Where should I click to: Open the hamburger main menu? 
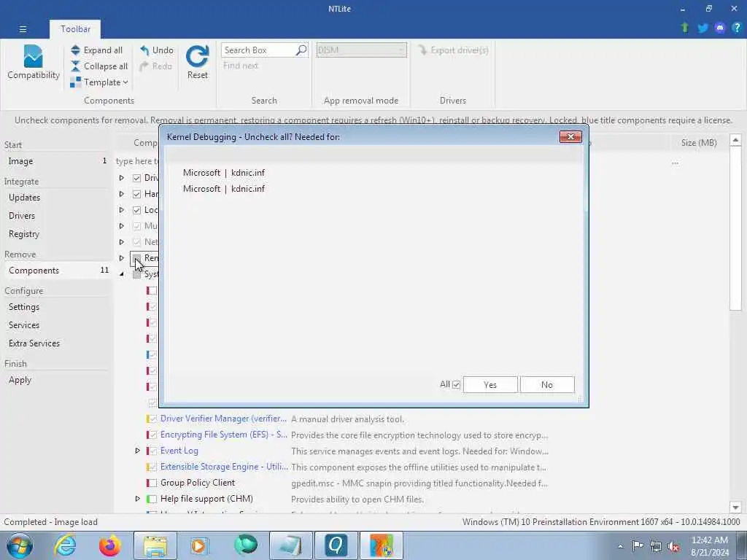[23, 29]
